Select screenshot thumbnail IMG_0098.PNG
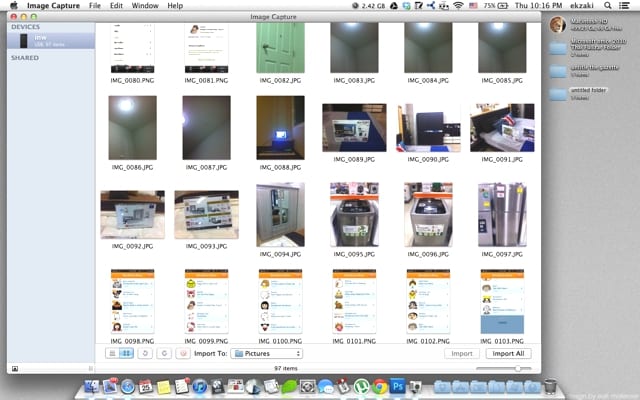640x400 pixels. coord(132,301)
